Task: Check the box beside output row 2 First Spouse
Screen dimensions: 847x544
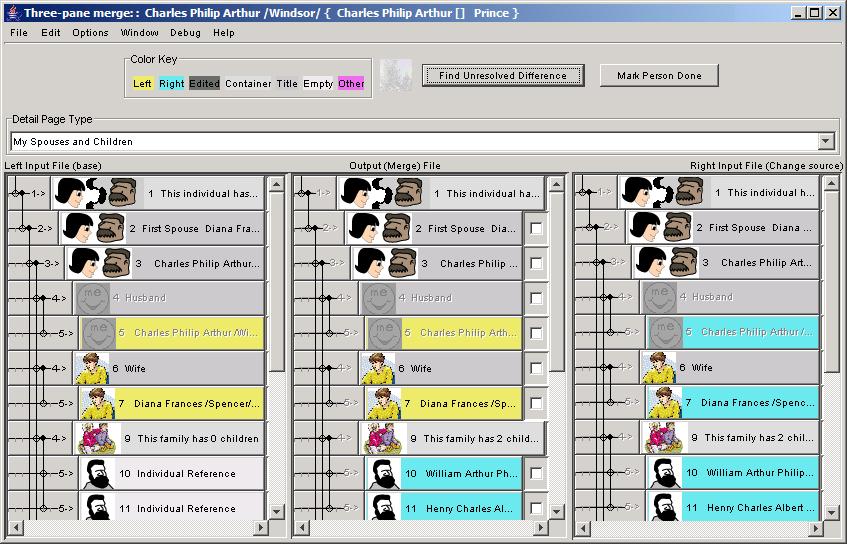Action: pyautogui.click(x=537, y=229)
